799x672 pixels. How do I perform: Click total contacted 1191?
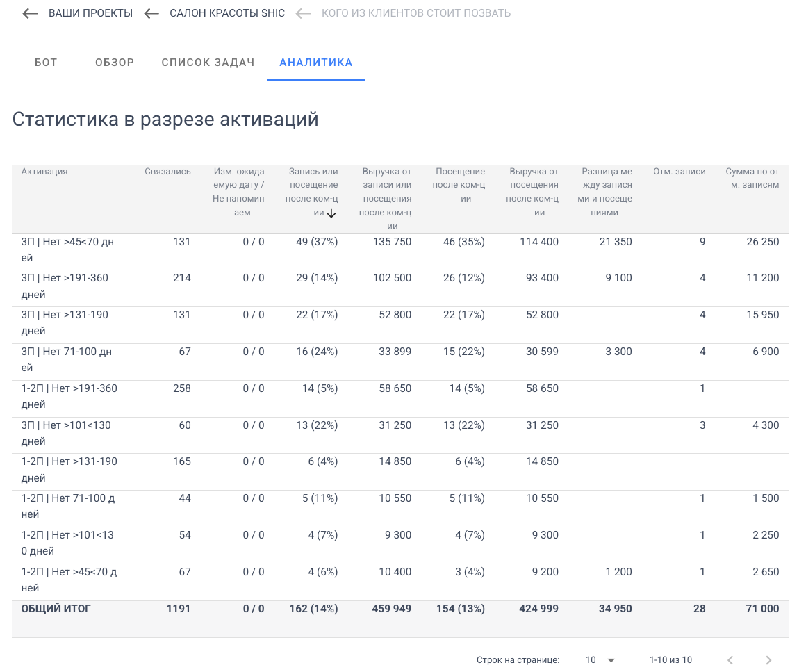pos(179,609)
